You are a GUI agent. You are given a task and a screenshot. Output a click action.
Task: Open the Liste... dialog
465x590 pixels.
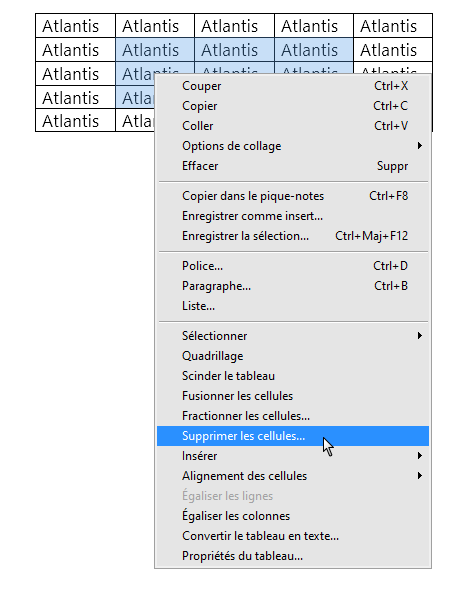coord(293,306)
